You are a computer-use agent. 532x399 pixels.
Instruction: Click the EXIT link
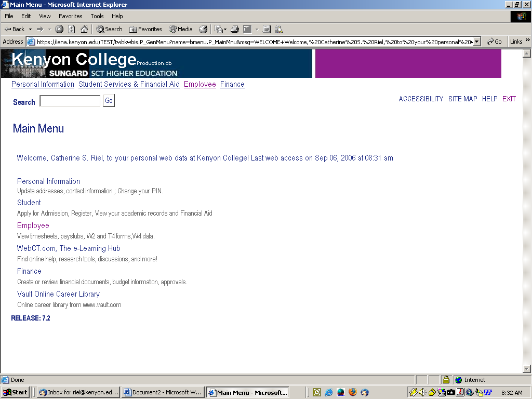[x=509, y=99]
